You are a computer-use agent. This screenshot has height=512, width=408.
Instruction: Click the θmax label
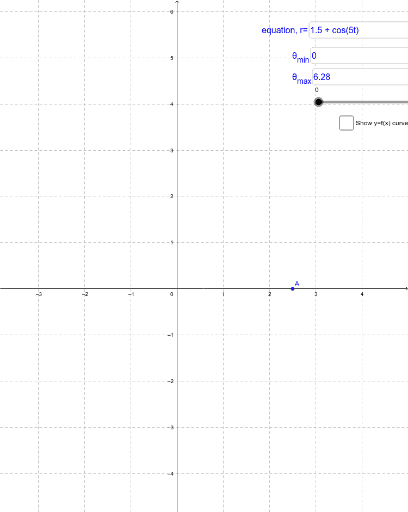[302, 78]
